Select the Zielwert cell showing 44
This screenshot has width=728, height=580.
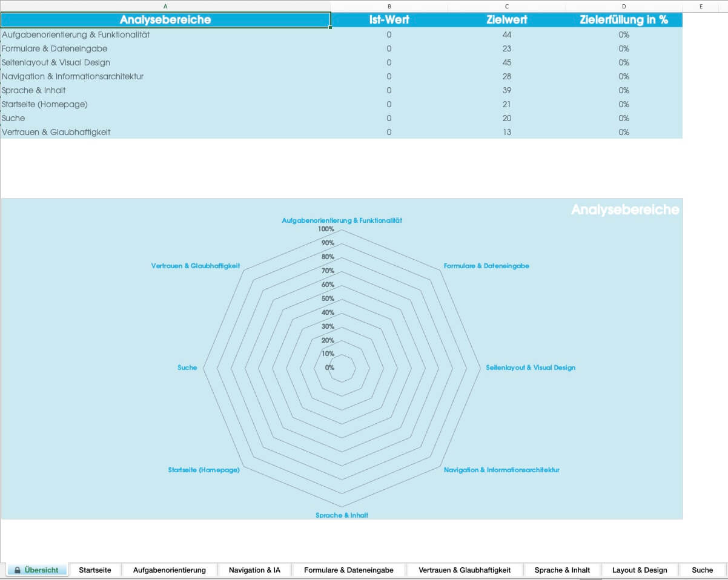pos(506,35)
